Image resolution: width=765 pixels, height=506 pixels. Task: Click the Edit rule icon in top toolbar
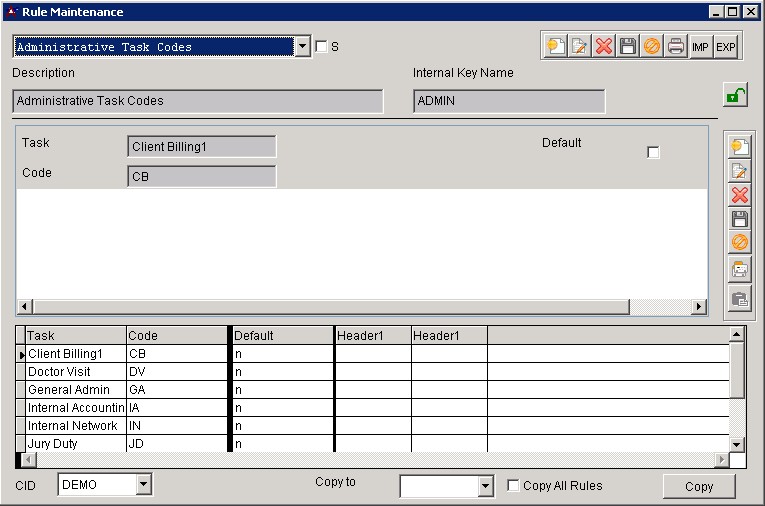tap(579, 46)
